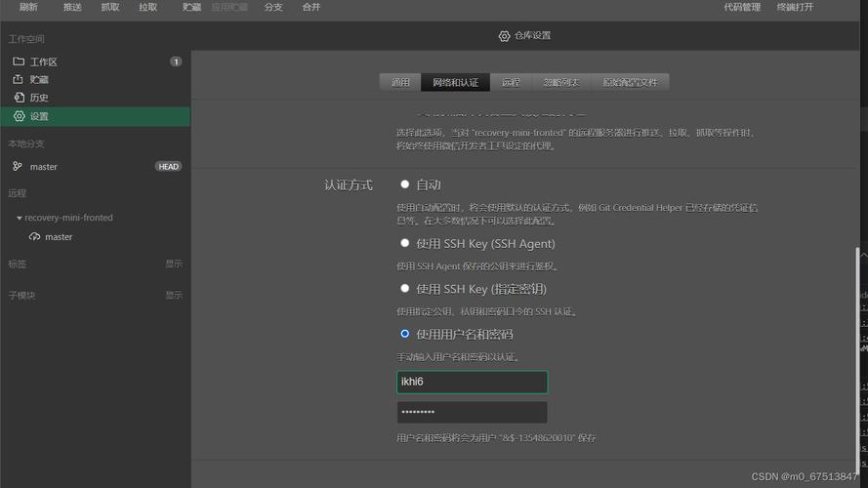This screenshot has width=868, height=488.
Task: Switch to the 网络和认证 tab
Action: click(x=456, y=82)
